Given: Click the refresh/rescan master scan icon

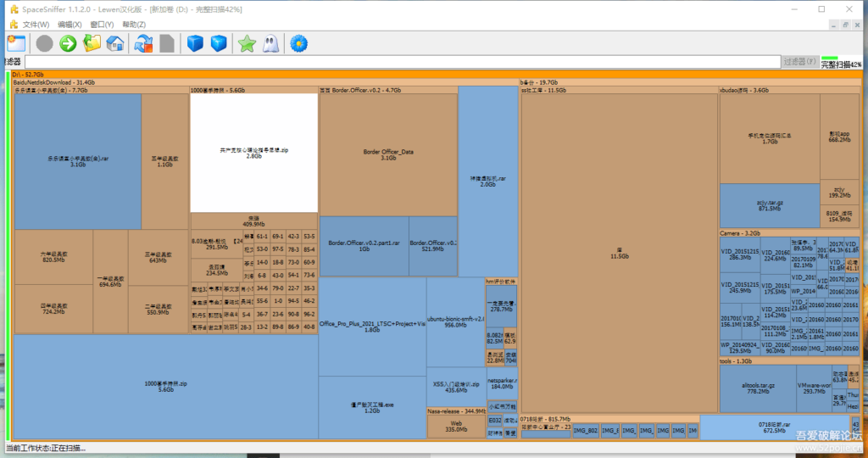Looking at the screenshot, I should pyautogui.click(x=144, y=42).
